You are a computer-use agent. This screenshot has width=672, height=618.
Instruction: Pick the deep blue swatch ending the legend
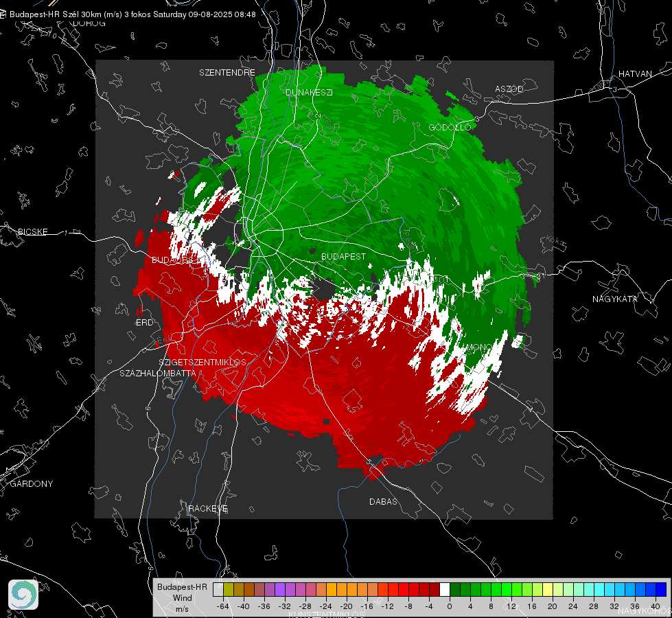661,590
